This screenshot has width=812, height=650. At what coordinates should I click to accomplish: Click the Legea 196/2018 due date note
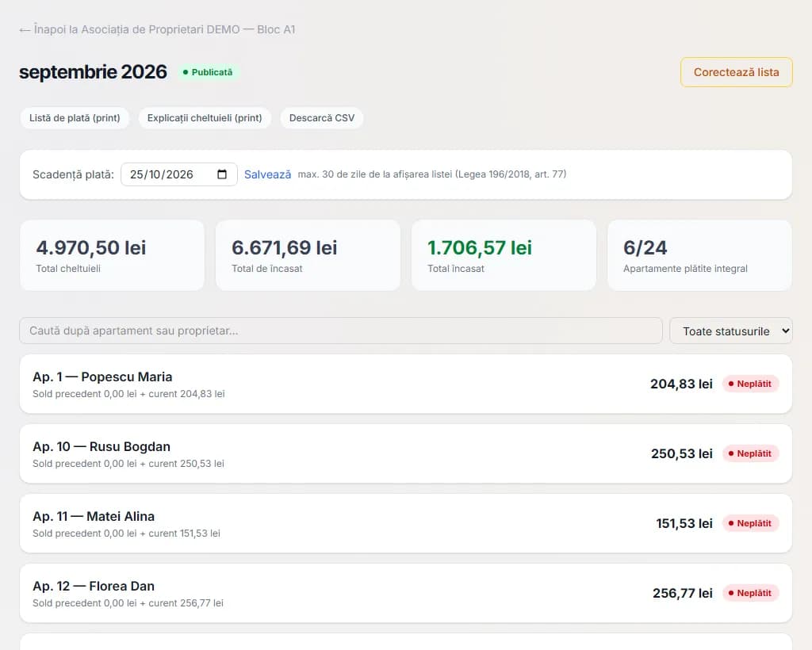click(x=432, y=174)
